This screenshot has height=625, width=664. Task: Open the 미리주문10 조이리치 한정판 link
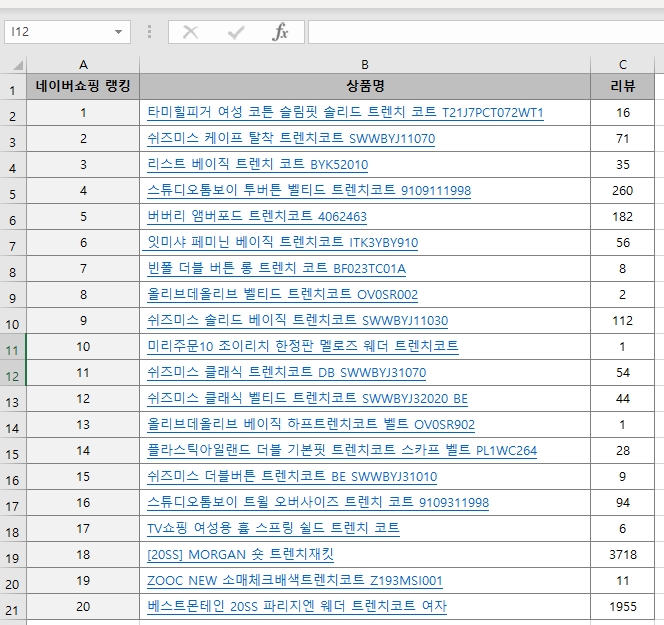click(x=303, y=346)
